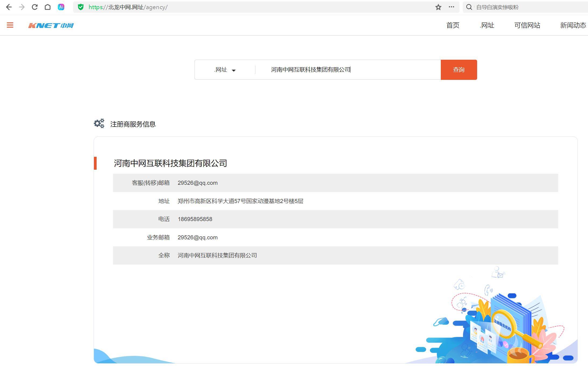Go forward to the next page
The width and height of the screenshot is (588, 366).
pos(22,7)
